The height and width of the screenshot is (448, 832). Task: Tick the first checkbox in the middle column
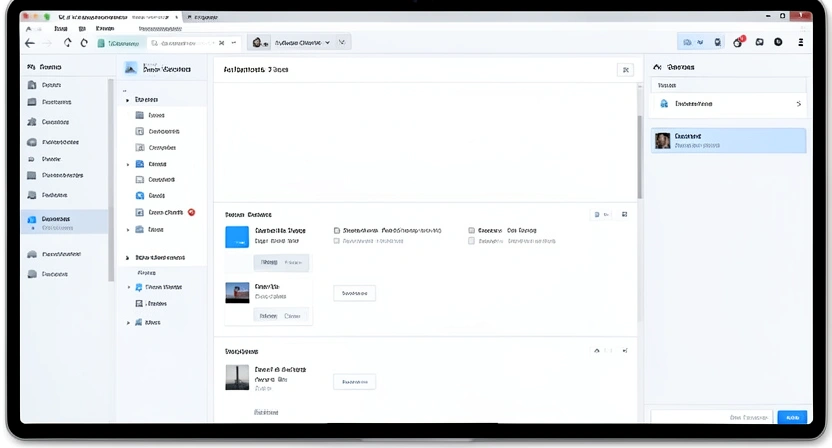[337, 230]
